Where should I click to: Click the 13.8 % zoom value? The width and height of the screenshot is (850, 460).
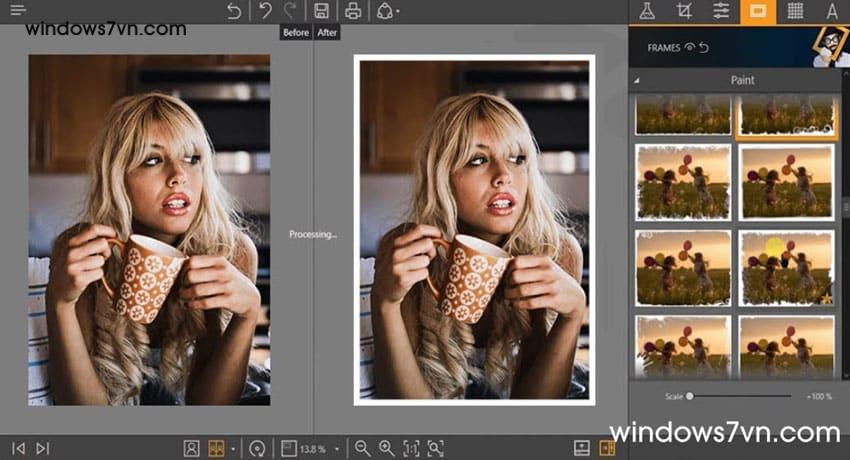tap(313, 449)
